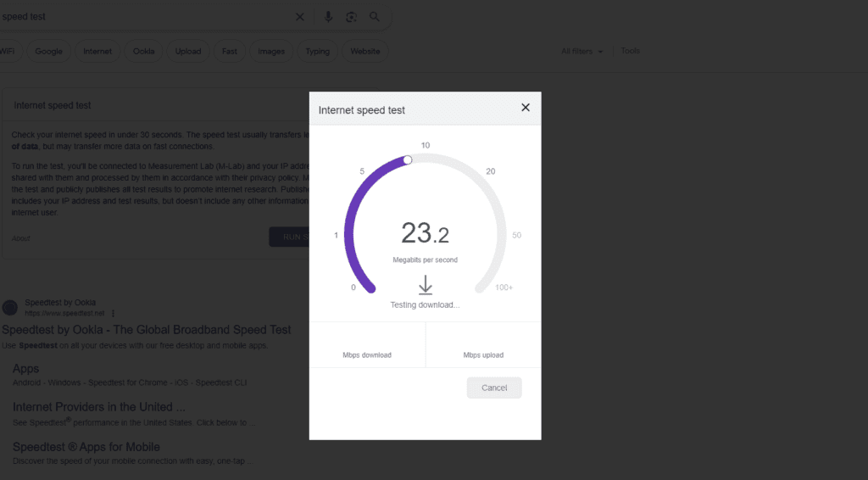
Task: Click the Speedtest by Ookla site favicon
Action: click(9, 307)
